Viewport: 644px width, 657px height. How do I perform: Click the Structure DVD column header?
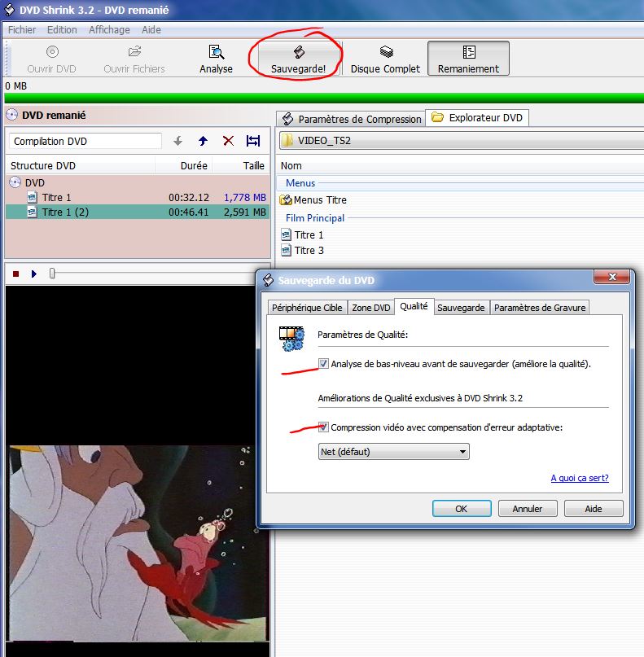click(81, 165)
